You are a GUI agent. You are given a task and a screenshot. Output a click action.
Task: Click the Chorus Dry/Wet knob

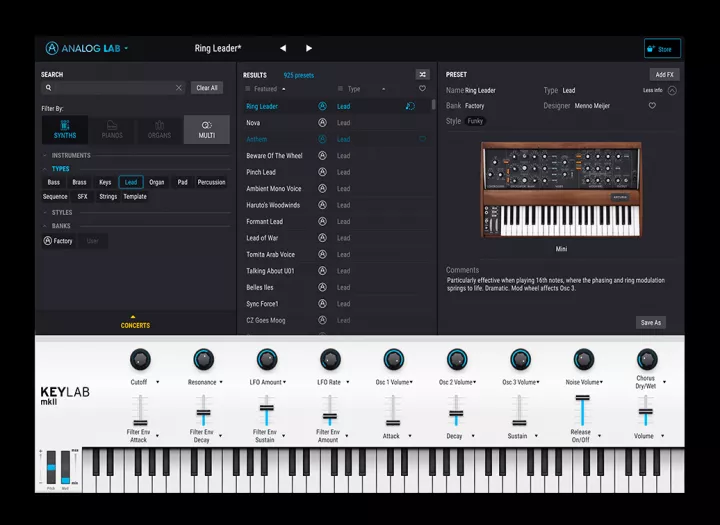[x=647, y=359]
